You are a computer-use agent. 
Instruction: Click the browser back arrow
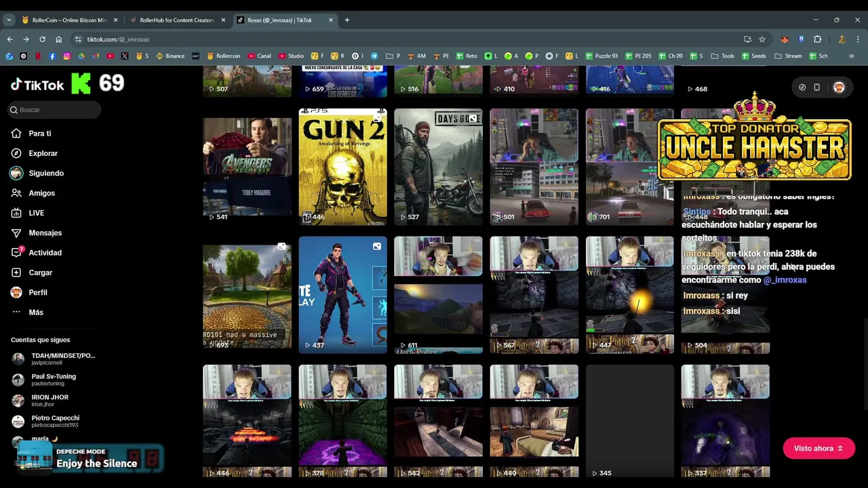9,39
